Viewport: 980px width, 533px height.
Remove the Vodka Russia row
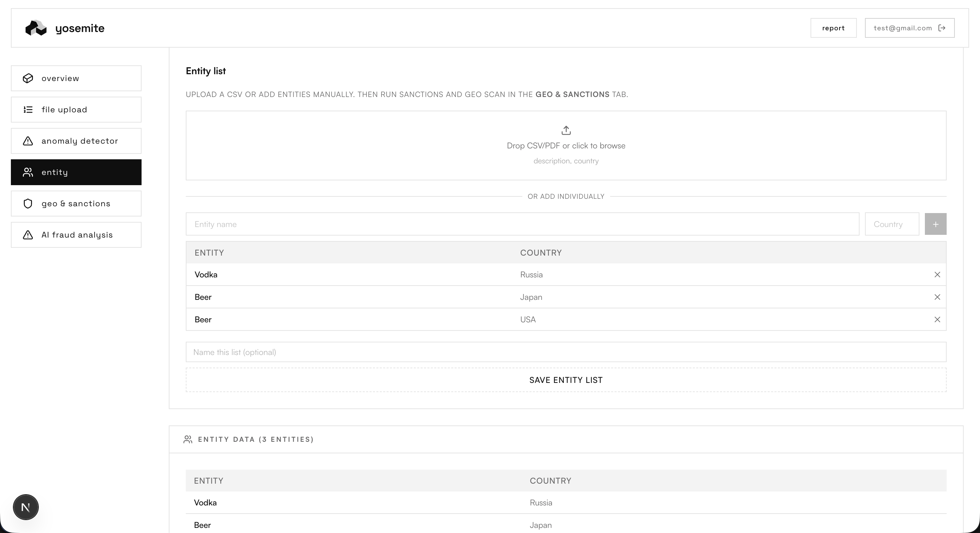pyautogui.click(x=937, y=275)
